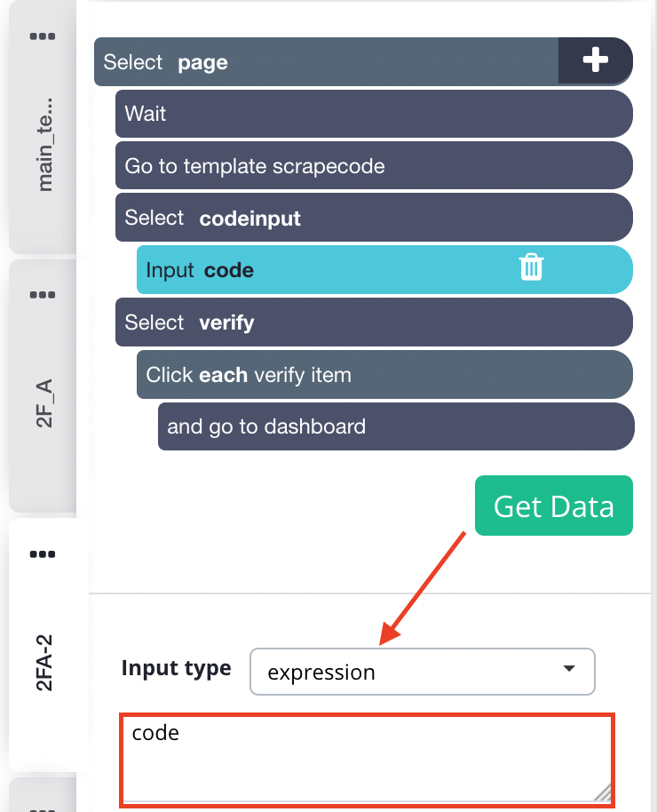Open the Input type dropdown showing expression

[x=422, y=672]
